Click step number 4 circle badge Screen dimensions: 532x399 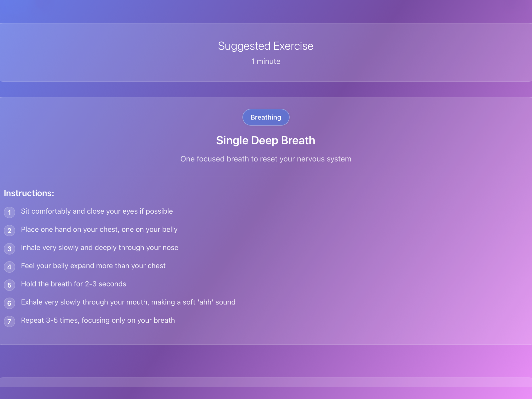tap(9, 267)
